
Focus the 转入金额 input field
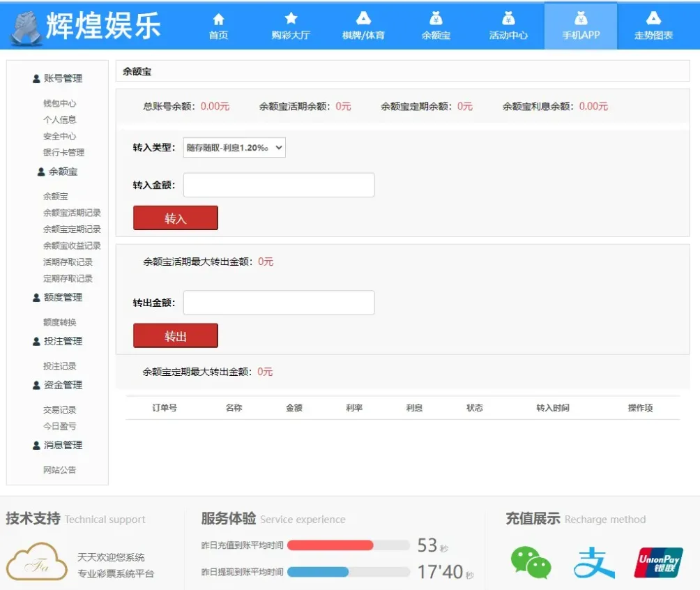click(x=279, y=185)
